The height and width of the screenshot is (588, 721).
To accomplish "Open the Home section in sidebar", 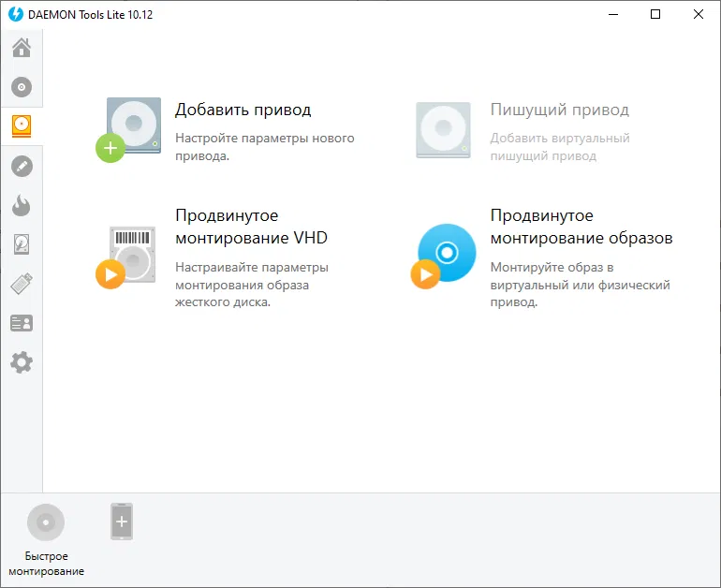I will [x=22, y=48].
